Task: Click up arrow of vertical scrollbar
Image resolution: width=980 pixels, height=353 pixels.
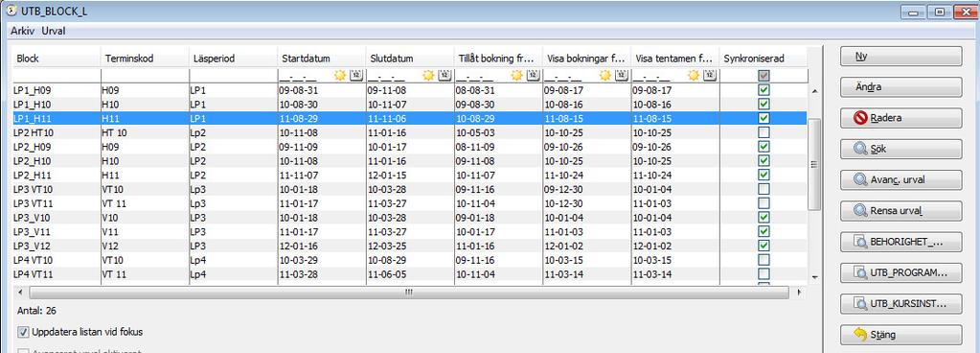Action: pos(814,91)
